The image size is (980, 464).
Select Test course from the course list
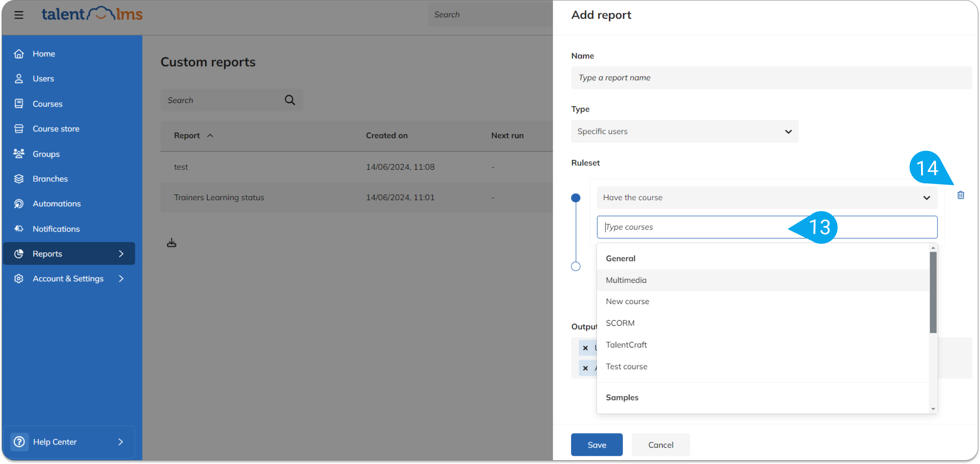coord(763,366)
